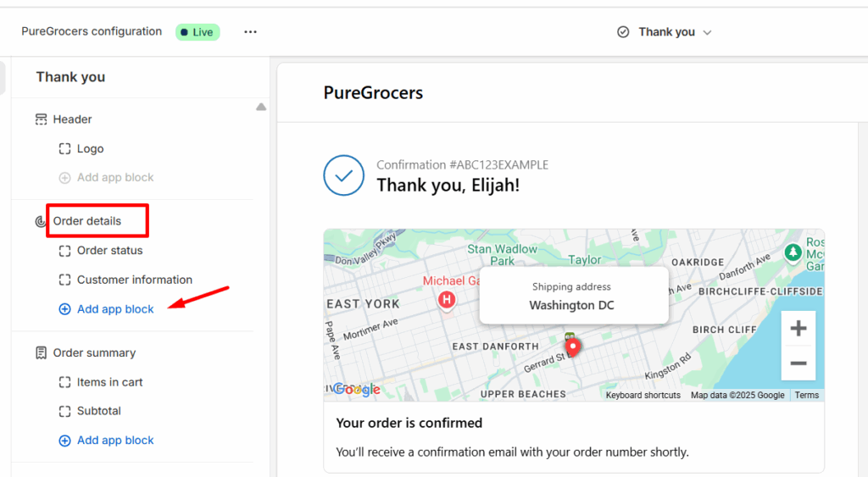
Task: Click the Order status block icon
Action: click(64, 251)
